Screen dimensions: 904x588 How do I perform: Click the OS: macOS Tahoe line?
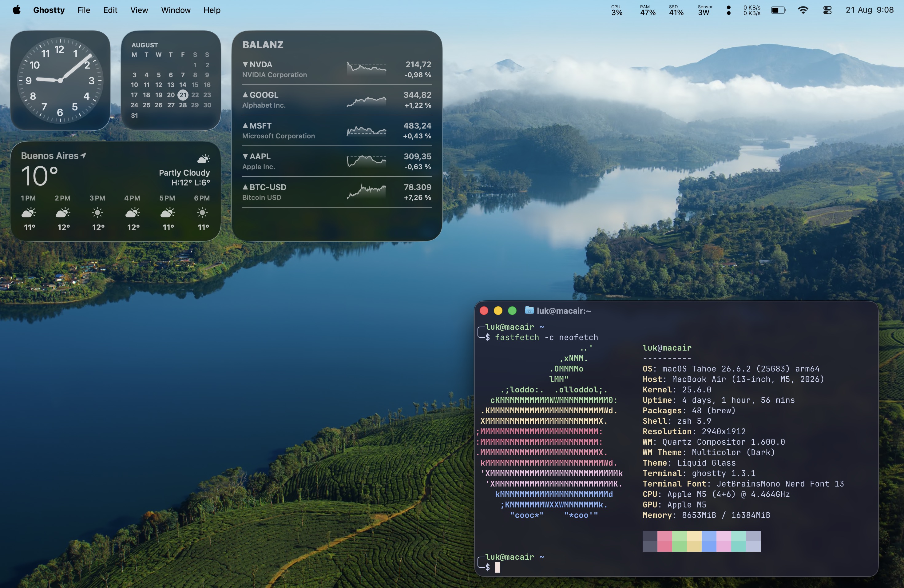[731, 368]
